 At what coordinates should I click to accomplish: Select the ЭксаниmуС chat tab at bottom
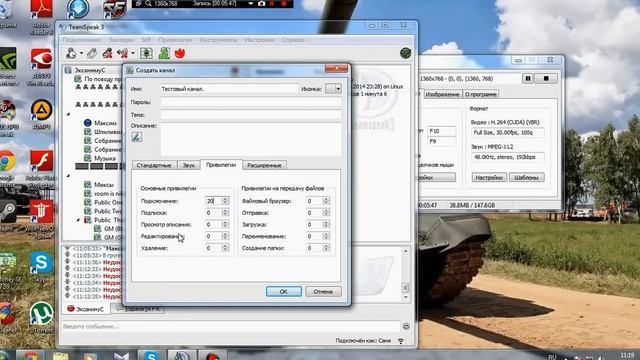[85, 309]
